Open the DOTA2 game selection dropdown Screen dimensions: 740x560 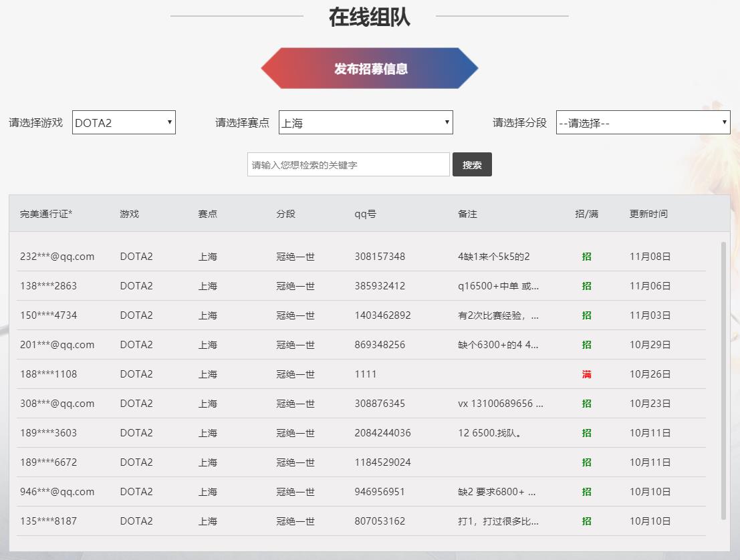(124, 122)
